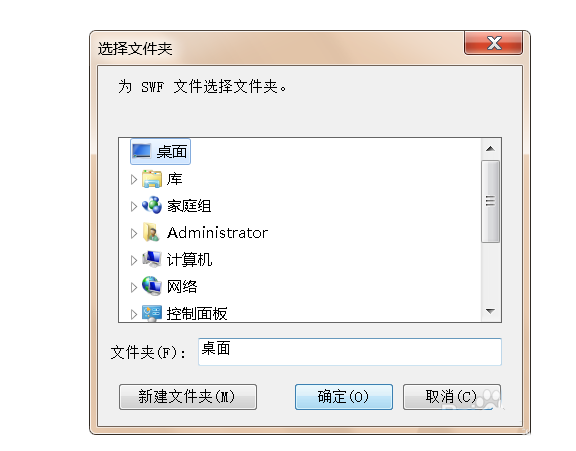Image resolution: width=576 pixels, height=451 pixels.
Task: Click the folder list scrollbar down arrow
Action: [490, 311]
